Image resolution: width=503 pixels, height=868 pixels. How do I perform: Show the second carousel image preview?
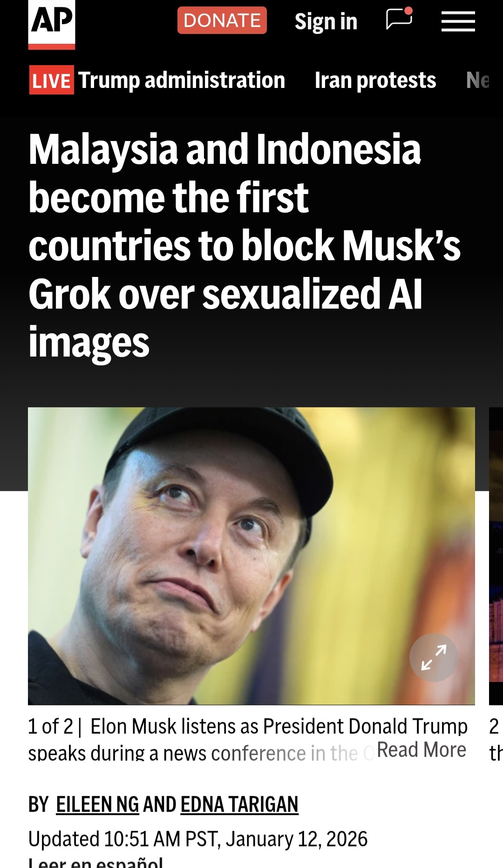coord(496,556)
